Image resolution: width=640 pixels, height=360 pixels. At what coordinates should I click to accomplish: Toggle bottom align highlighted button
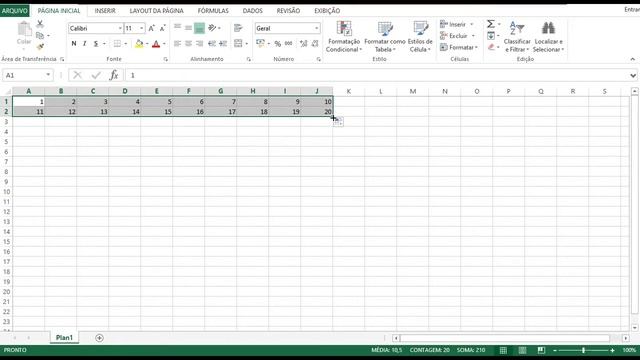(199, 28)
